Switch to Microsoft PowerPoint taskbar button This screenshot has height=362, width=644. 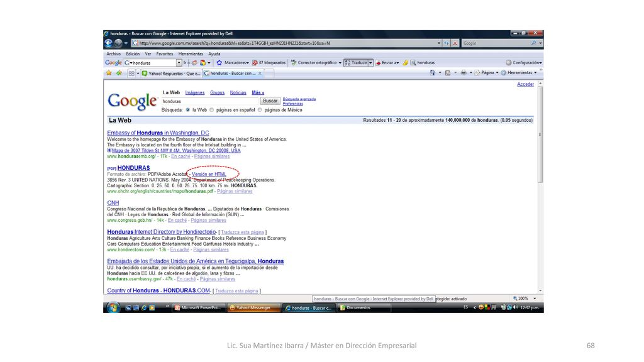(x=198, y=307)
